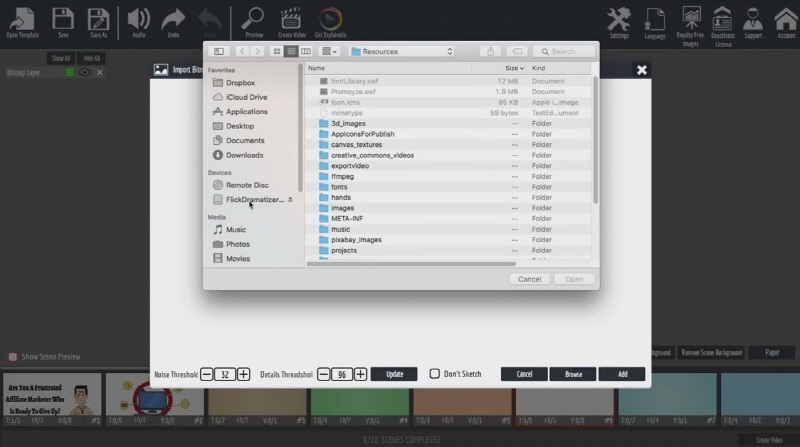This screenshot has width=800, height=447.
Task: Eject the FlickDramatizer device
Action: tap(290, 200)
